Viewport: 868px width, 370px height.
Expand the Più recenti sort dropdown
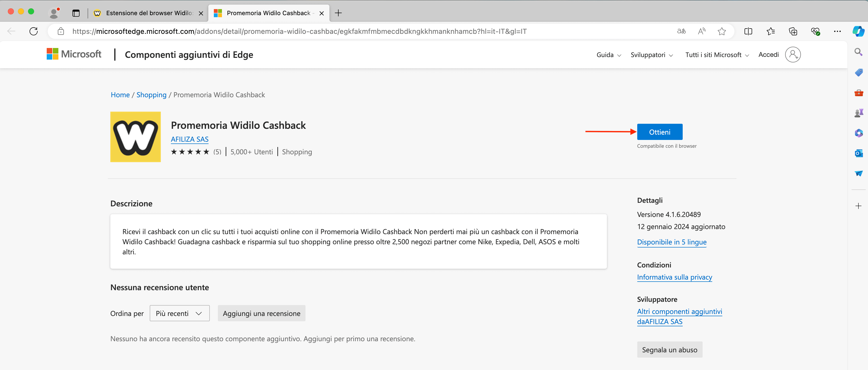(x=179, y=313)
